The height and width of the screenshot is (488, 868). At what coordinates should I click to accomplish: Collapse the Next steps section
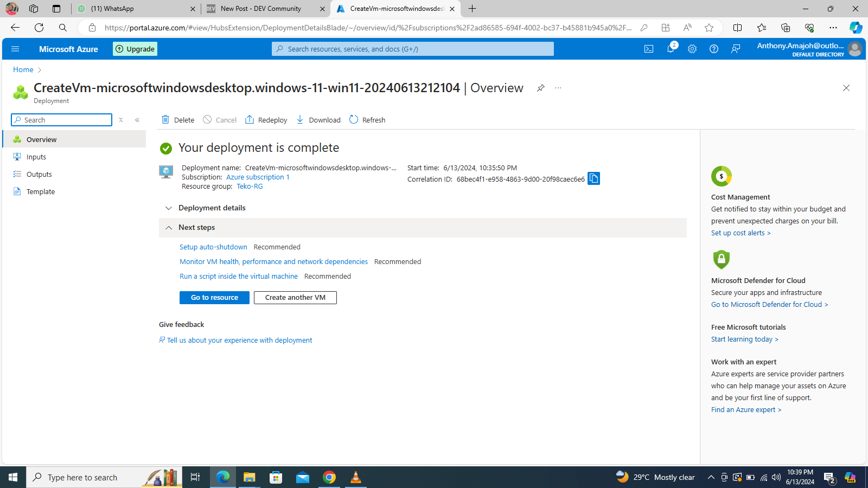[423, 228]
